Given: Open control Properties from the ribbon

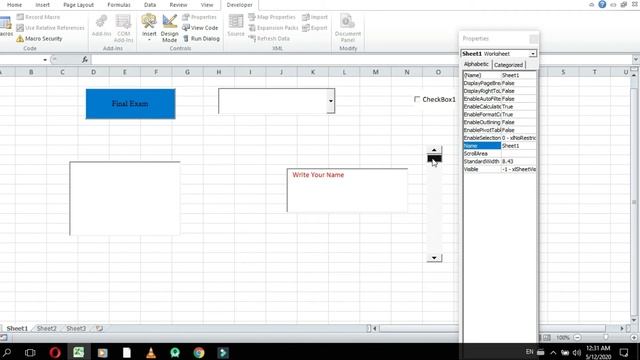Looking at the screenshot, I should click(199, 17).
